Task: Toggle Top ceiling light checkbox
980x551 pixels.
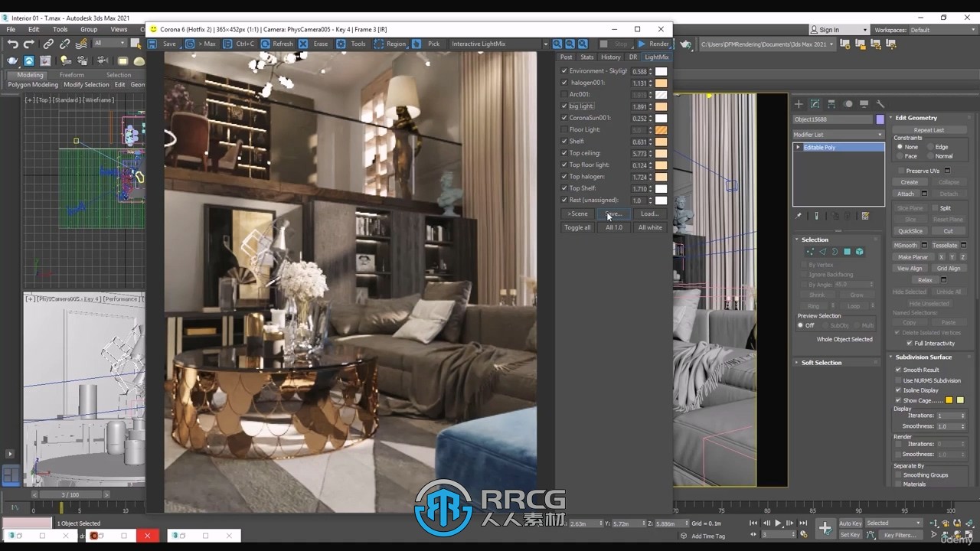Action: 564,153
